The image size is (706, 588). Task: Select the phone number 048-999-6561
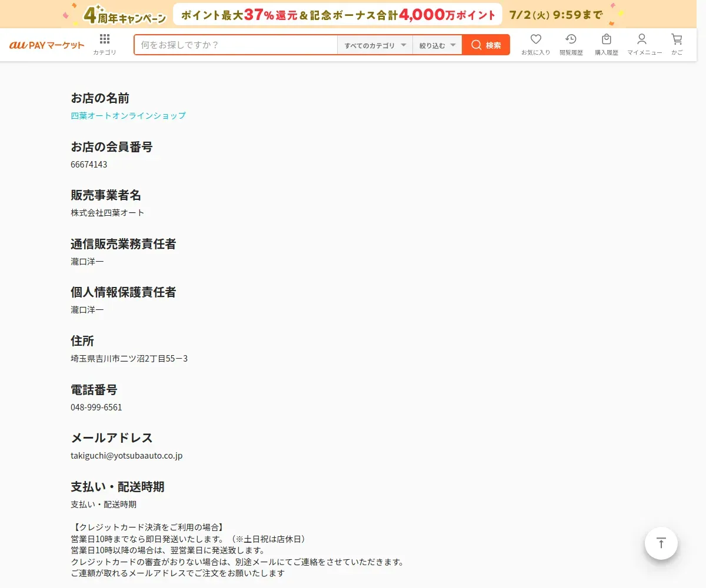[x=96, y=407]
